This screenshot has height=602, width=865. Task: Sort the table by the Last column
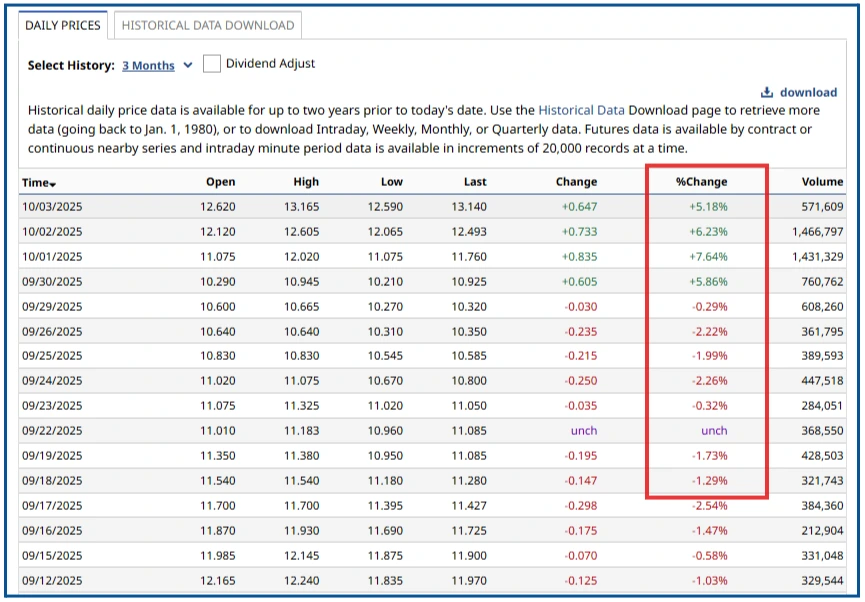pyautogui.click(x=474, y=183)
